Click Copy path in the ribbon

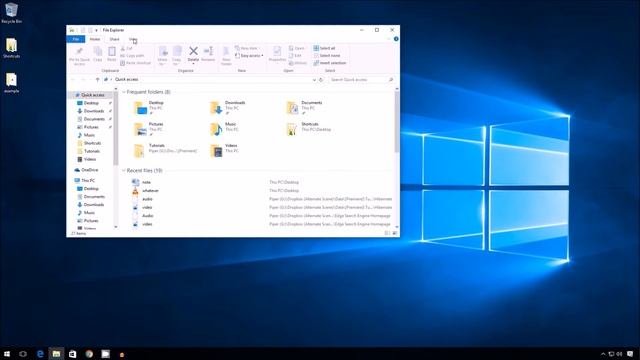tap(132, 56)
